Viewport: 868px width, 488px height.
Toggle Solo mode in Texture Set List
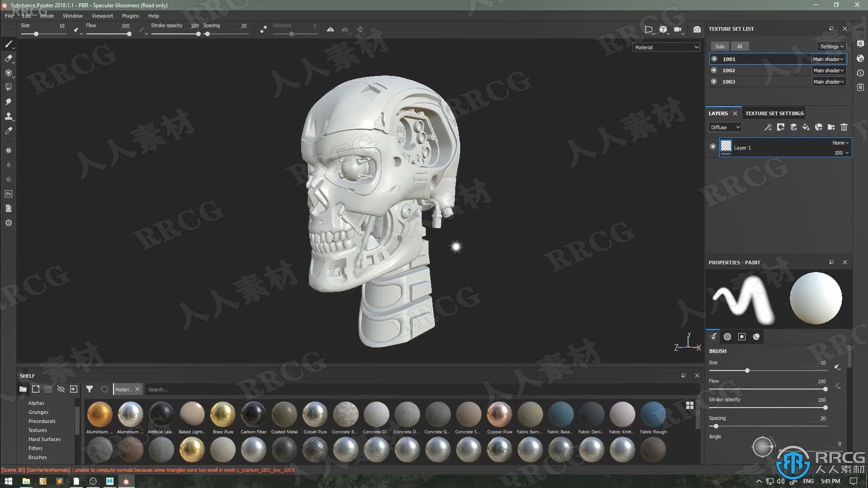720,47
